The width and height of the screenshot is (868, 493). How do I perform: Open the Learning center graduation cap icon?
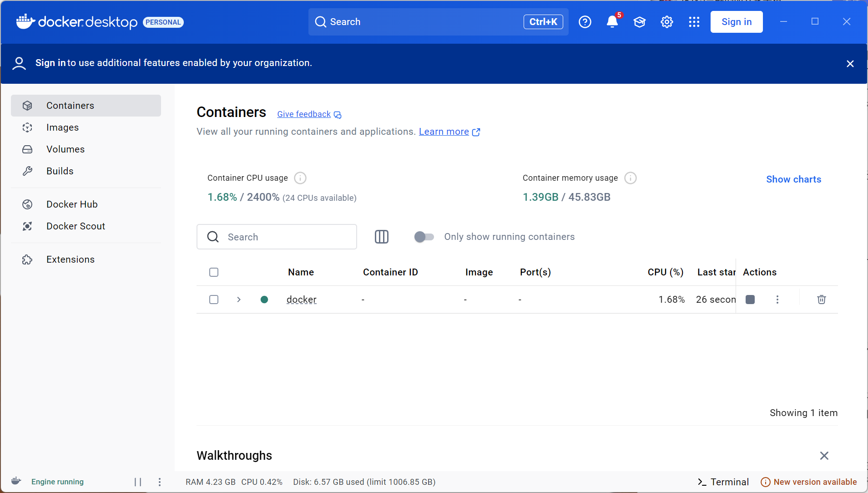point(640,22)
